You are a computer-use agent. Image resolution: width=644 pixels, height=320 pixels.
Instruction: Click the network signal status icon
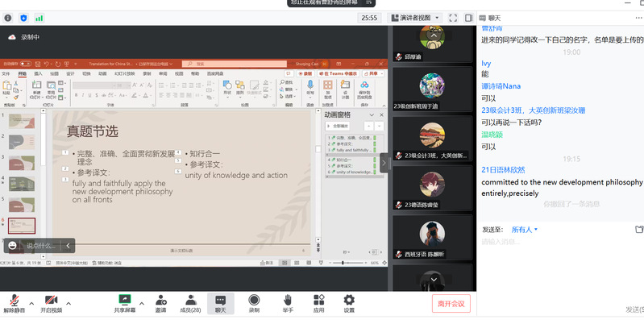click(39, 18)
